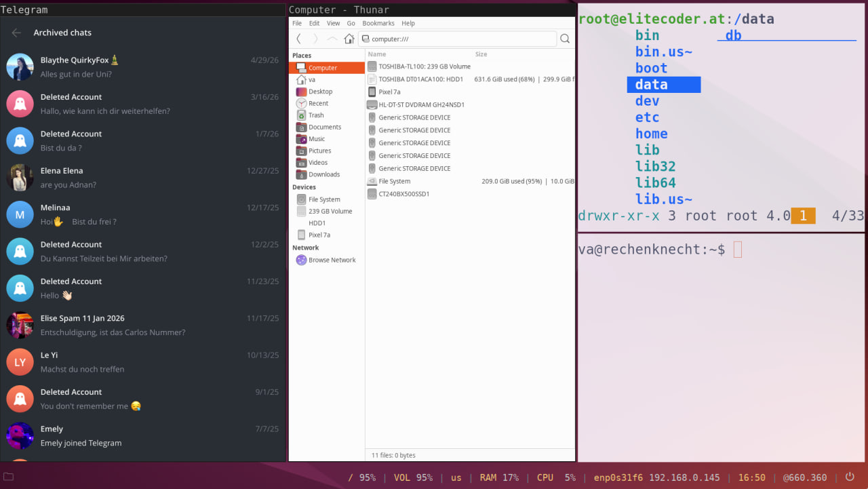Select HDD1 in Thunar Devices sidebar
This screenshot has width=868, height=489.
[x=327, y=223]
